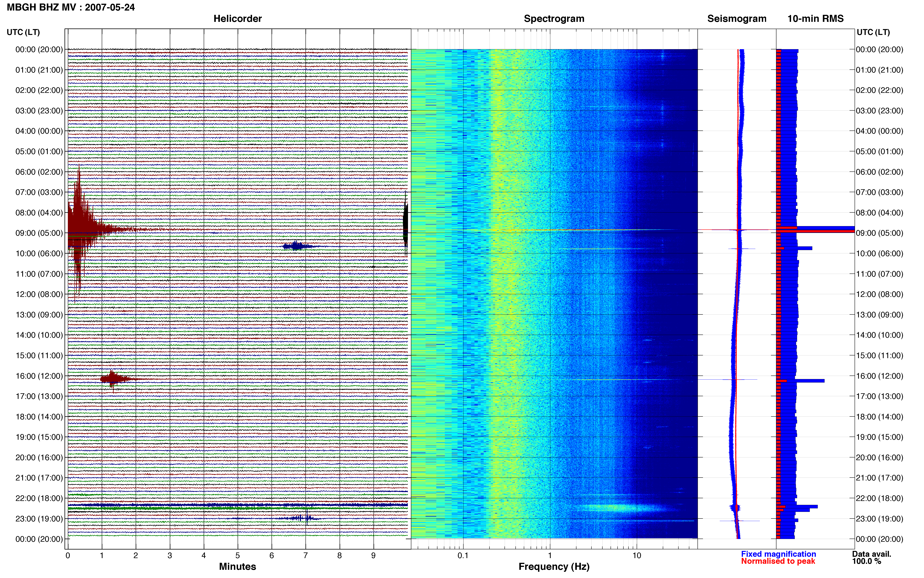Viewport: 924px width, 578px height.
Task: Click the frequency tick label '0.1'
Action: (x=463, y=555)
